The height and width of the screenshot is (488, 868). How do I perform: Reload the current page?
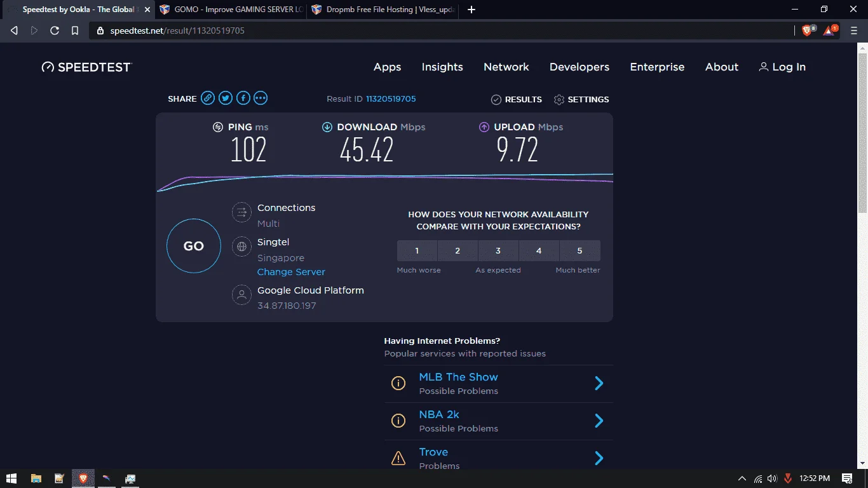click(x=55, y=30)
